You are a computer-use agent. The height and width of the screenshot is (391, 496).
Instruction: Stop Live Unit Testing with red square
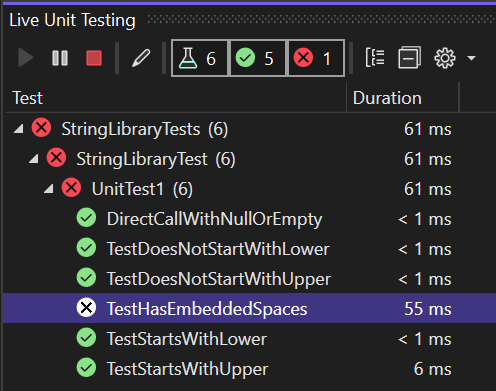pyautogui.click(x=94, y=58)
